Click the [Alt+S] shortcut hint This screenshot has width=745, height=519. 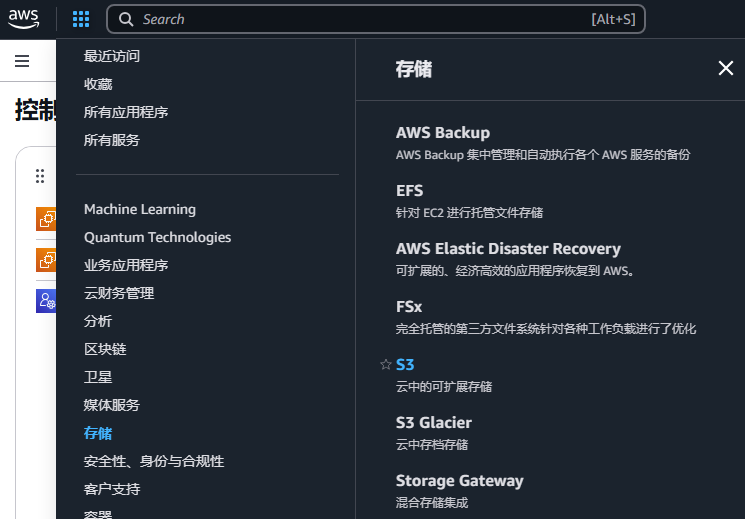tap(613, 19)
